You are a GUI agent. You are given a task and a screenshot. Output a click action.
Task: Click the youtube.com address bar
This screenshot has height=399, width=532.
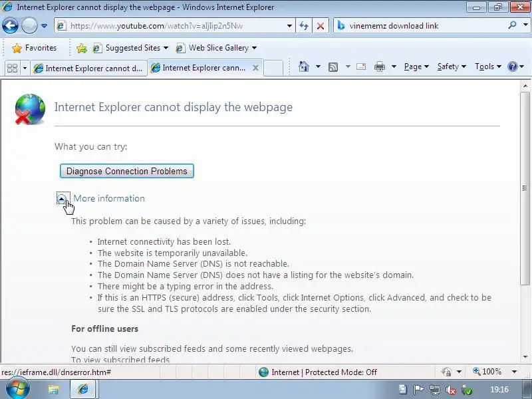click(x=170, y=26)
